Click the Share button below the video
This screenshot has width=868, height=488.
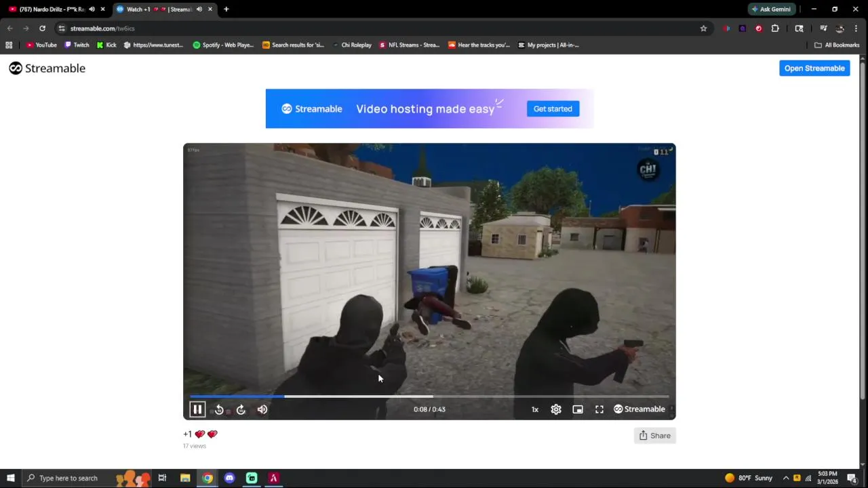tap(654, 436)
